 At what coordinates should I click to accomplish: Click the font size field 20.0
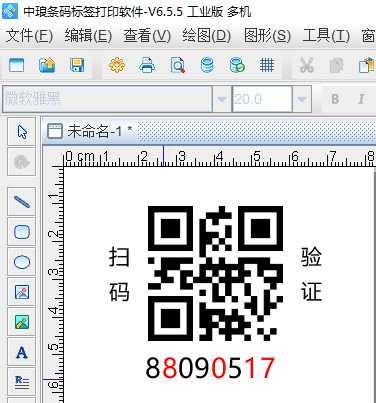point(262,99)
